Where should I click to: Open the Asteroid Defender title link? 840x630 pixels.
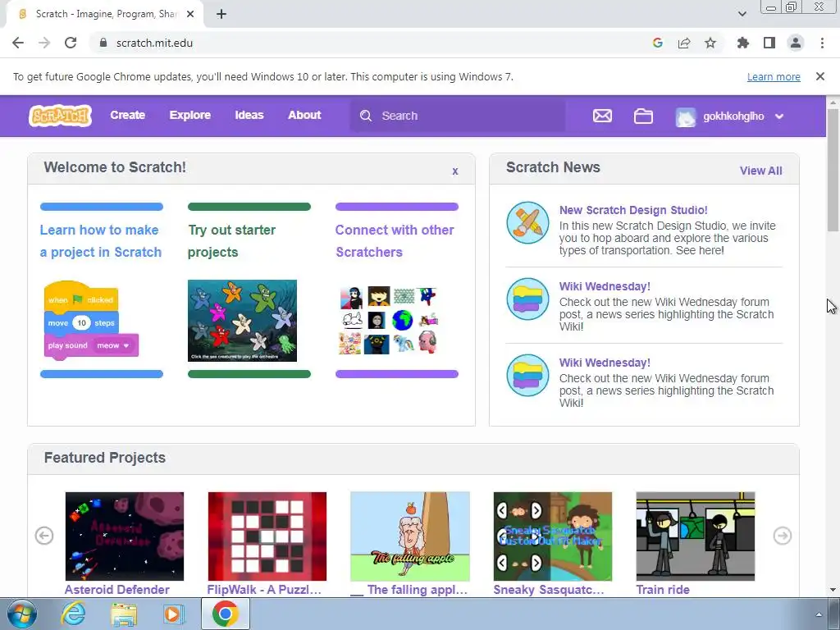point(116,590)
